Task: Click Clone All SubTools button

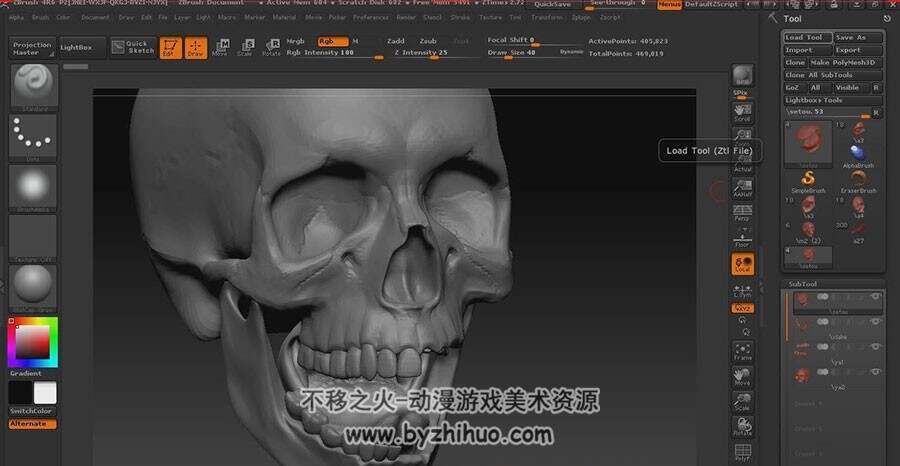Action: pyautogui.click(x=833, y=75)
